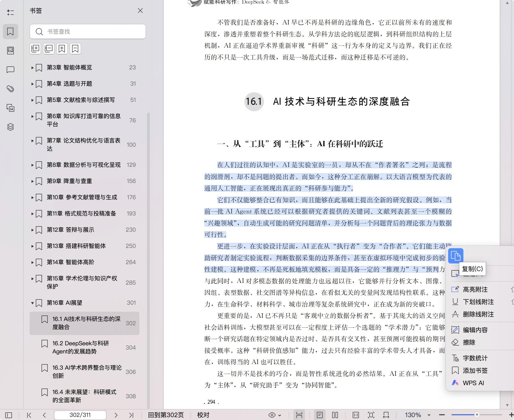Expand the 第9章 降重与查重 bookmark
Image resolution: width=514 pixels, height=420 pixels.
32,181
